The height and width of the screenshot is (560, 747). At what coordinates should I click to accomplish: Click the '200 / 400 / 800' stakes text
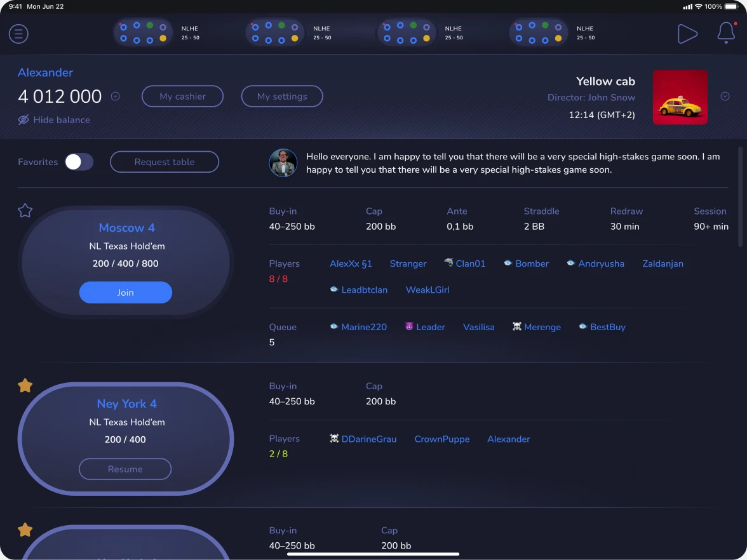[125, 263]
